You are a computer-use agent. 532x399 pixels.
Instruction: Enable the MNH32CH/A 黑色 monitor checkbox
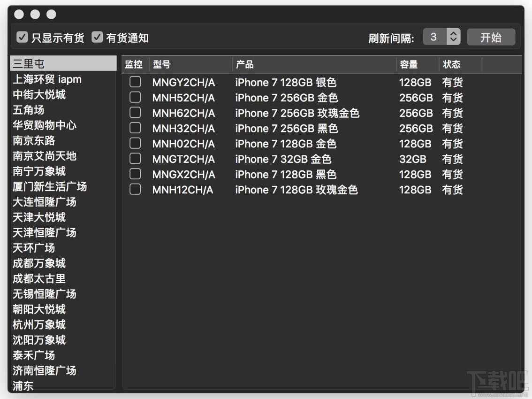[135, 128]
